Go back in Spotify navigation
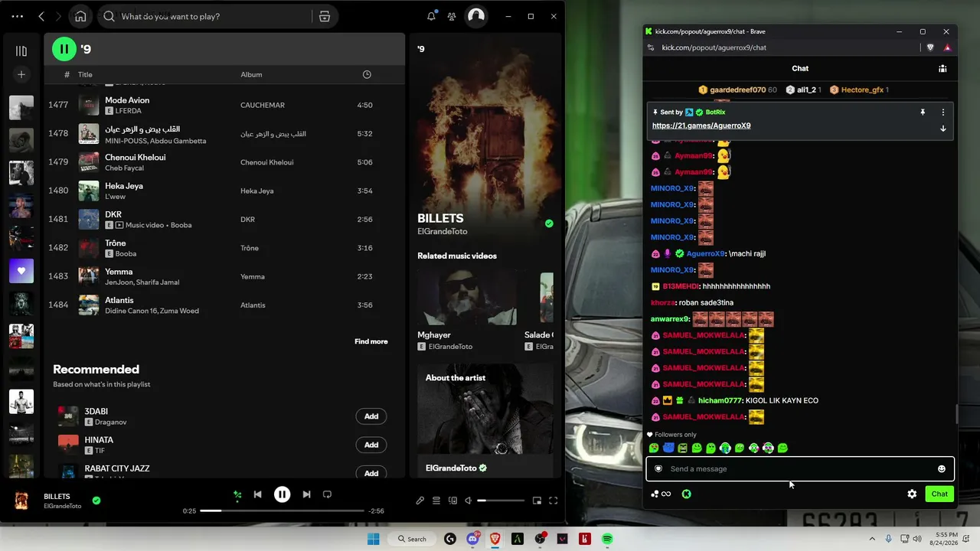 [x=41, y=16]
